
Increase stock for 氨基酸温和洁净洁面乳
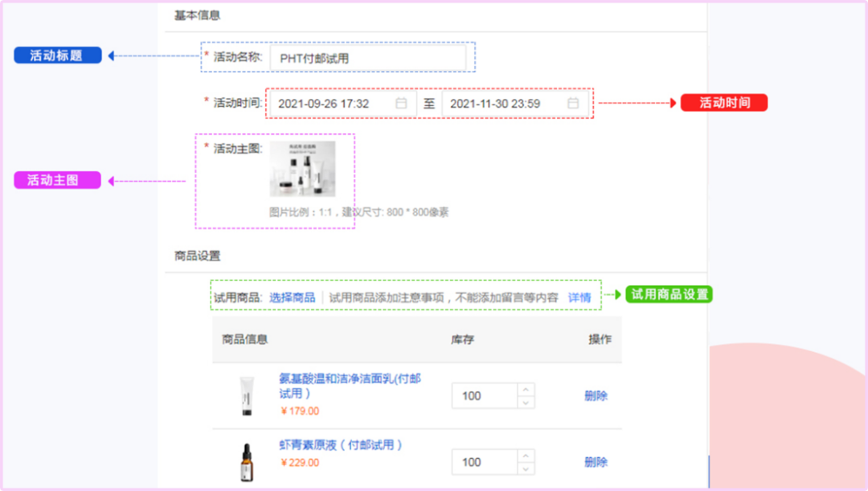(526, 390)
